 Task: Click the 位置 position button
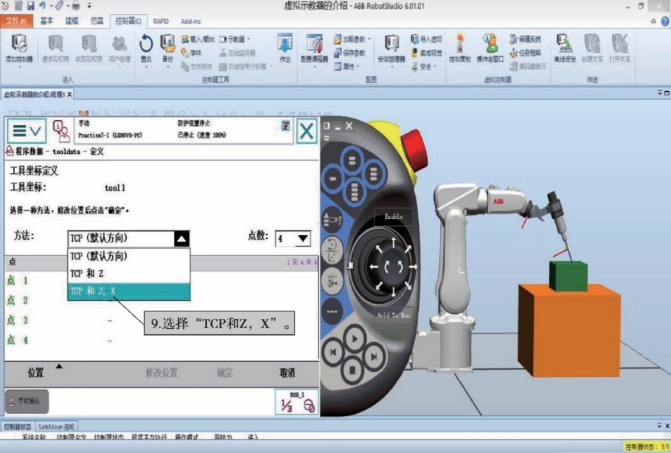coord(36,373)
